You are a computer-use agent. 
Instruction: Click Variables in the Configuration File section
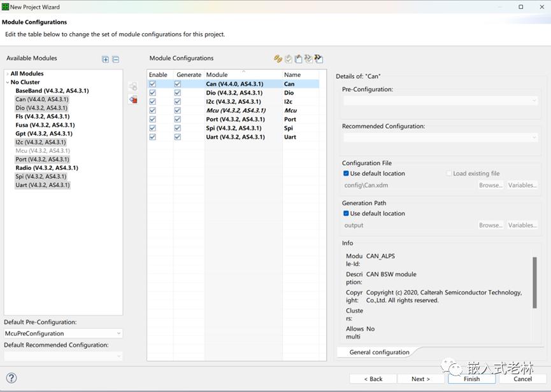[522, 185]
